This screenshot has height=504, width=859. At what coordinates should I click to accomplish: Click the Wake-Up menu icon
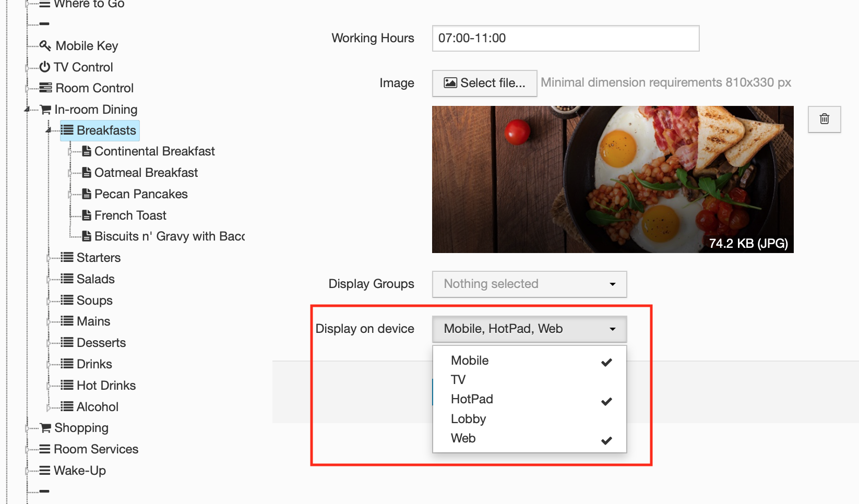point(45,471)
